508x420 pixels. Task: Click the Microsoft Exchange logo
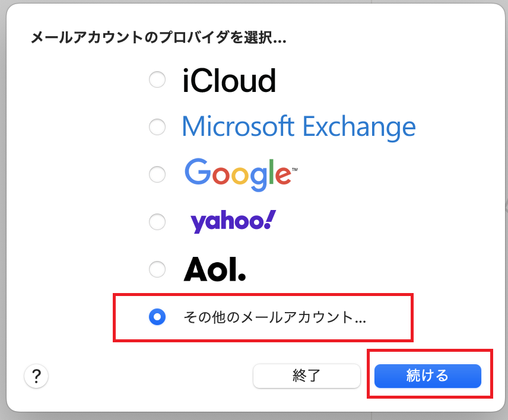pyautogui.click(x=299, y=127)
